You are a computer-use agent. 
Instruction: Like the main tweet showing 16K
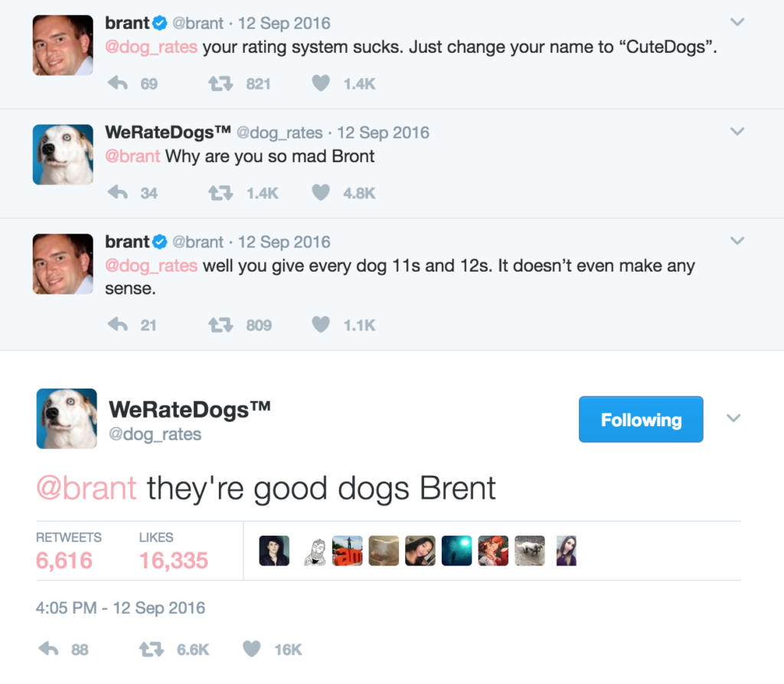251,649
